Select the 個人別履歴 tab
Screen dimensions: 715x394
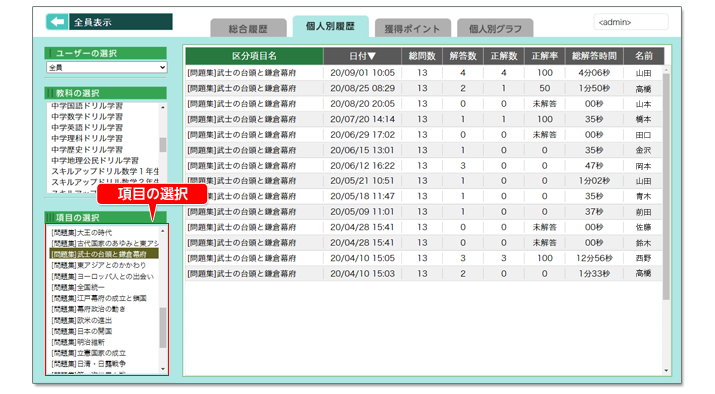pyautogui.click(x=330, y=26)
